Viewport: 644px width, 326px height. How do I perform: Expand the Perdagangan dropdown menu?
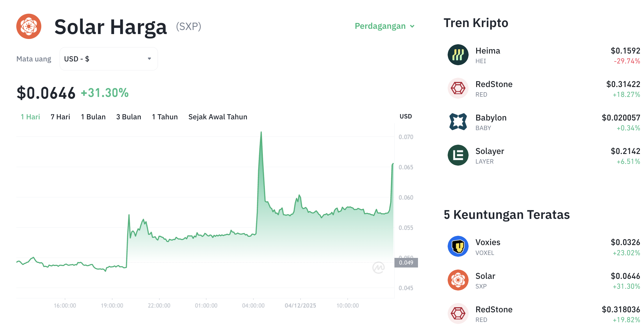(385, 26)
